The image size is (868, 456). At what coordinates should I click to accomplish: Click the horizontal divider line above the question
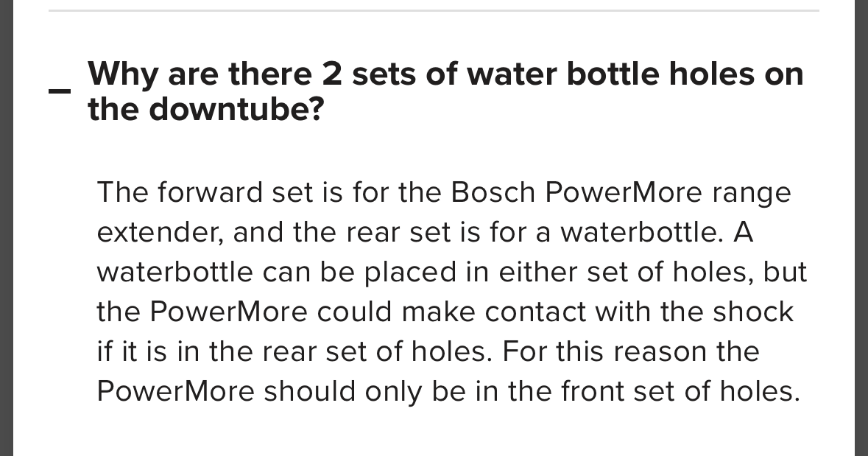pos(434,10)
